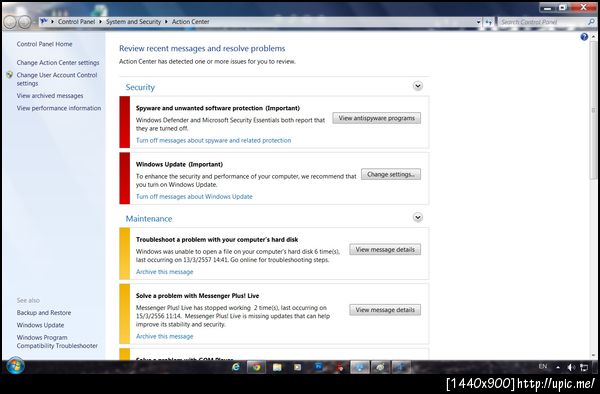This screenshot has height=394, width=600.
Task: Click the Spyware and unwanted software protection title
Action: 218,108
